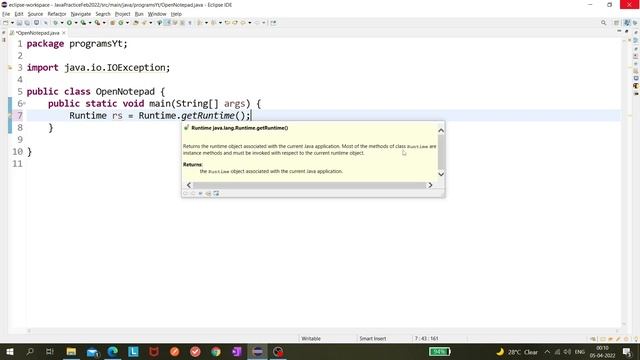
Task: Click the Debug toolbar icon
Action: pyautogui.click(x=56, y=23)
